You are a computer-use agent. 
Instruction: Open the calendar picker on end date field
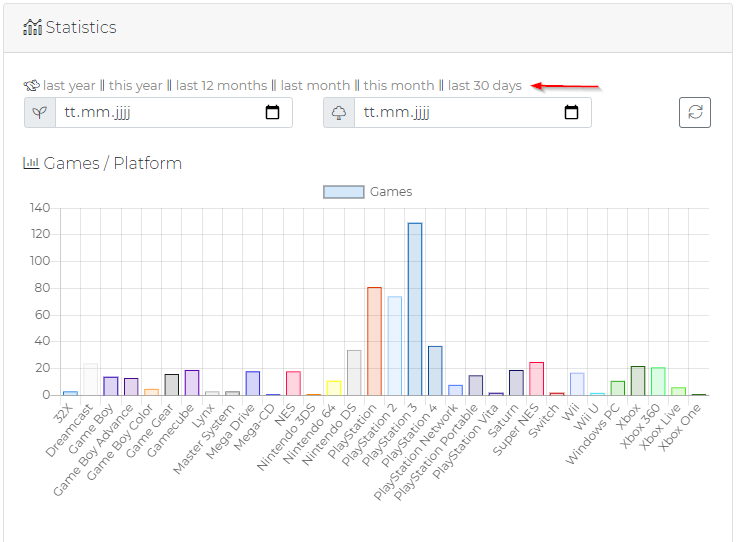(x=571, y=112)
